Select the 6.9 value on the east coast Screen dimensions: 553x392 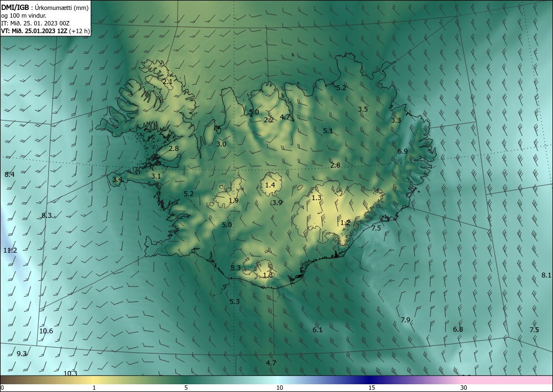click(403, 151)
